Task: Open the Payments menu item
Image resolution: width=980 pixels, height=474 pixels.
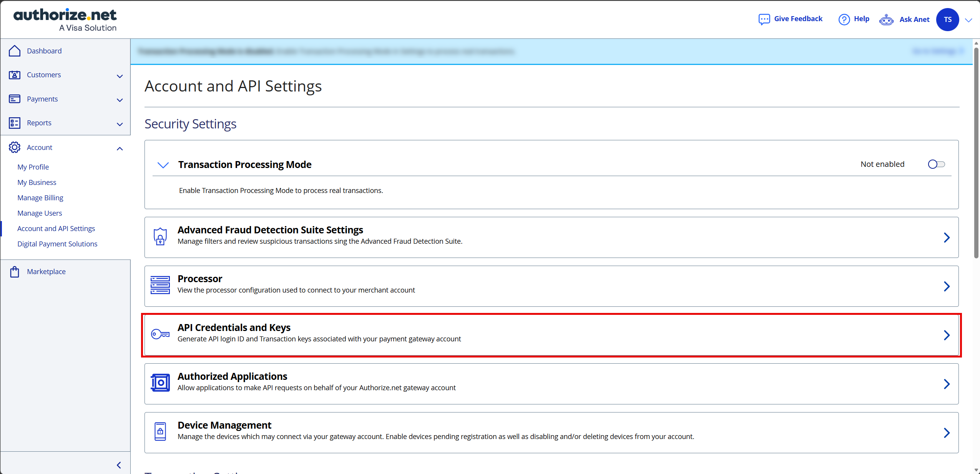Action: (x=42, y=99)
